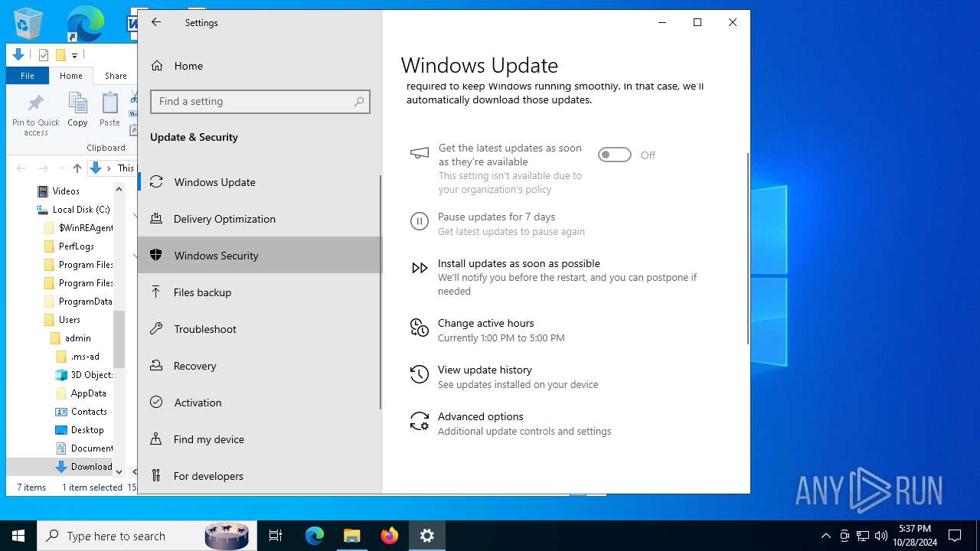Open Recycle Bin desktop icon
980x551 pixels.
coord(28,23)
